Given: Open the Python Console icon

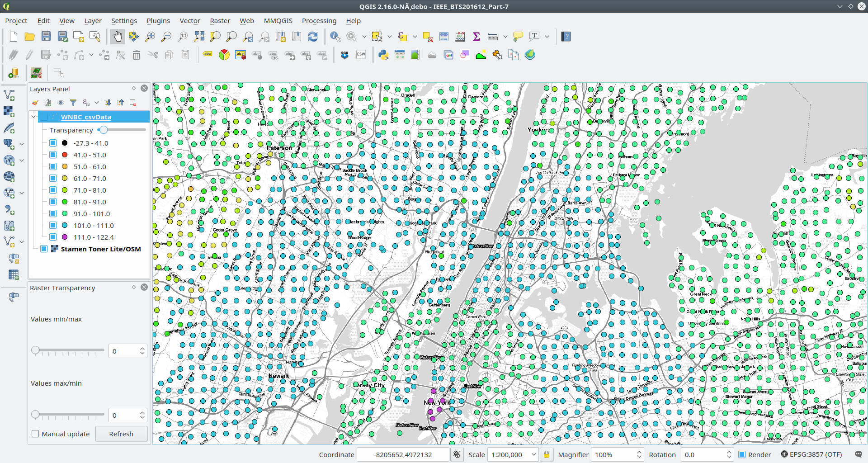Looking at the screenshot, I should (383, 55).
